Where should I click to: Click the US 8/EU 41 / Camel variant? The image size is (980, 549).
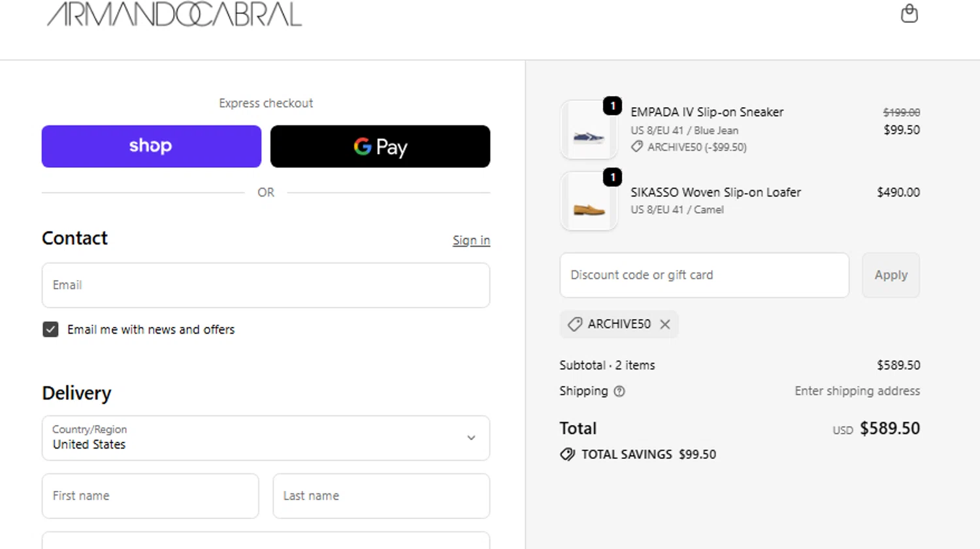677,210
